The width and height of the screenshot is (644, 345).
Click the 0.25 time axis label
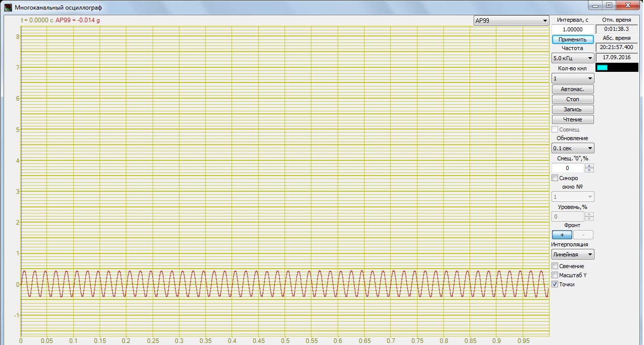click(153, 341)
